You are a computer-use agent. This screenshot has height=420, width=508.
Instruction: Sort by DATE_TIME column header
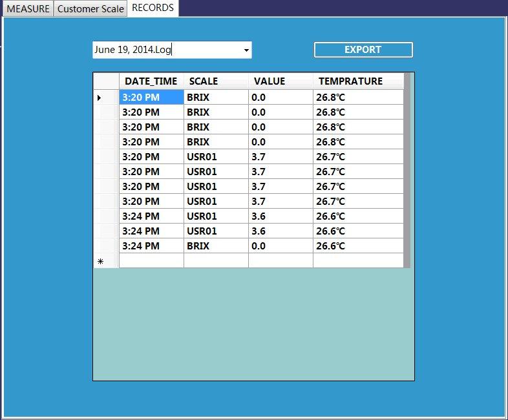(x=151, y=81)
